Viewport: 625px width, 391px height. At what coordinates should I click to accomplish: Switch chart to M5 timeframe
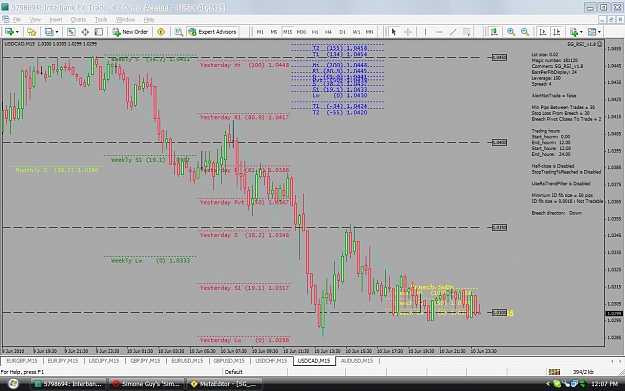pos(273,32)
